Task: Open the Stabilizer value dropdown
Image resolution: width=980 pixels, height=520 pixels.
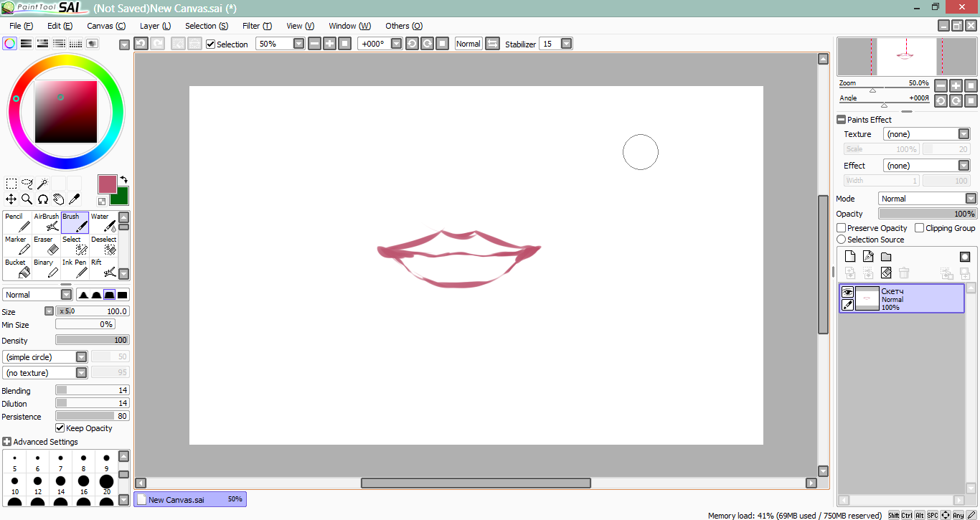Action: click(x=567, y=44)
